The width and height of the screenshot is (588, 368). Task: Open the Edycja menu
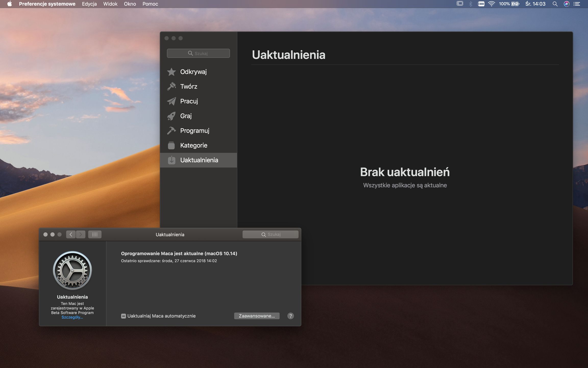[89, 4]
